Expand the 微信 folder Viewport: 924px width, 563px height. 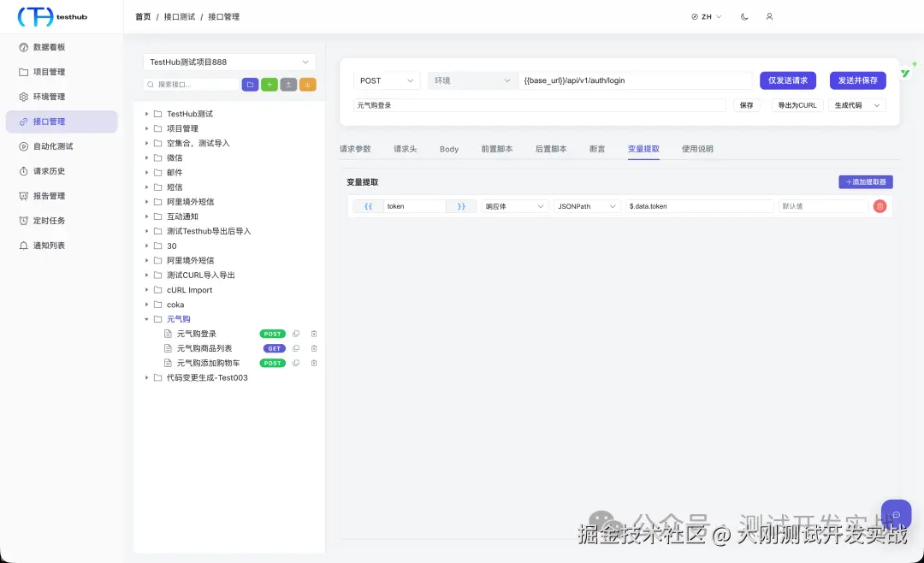[147, 157]
